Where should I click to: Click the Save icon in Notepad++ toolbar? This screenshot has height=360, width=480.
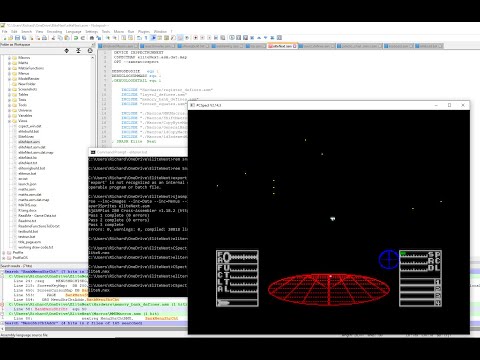[x=17, y=38]
